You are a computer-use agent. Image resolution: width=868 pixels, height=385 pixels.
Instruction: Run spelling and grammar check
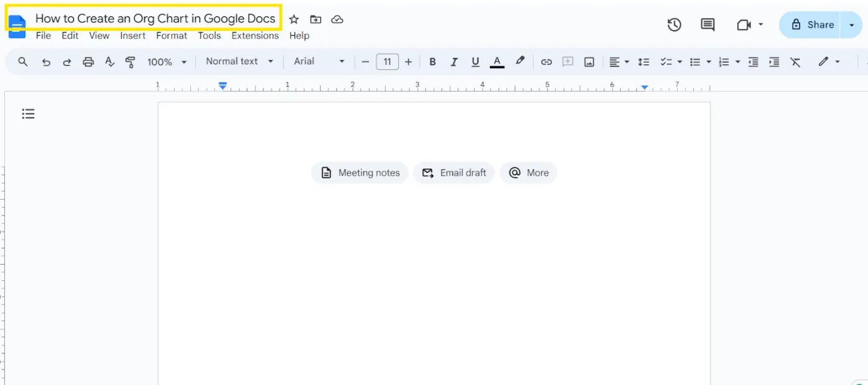110,61
